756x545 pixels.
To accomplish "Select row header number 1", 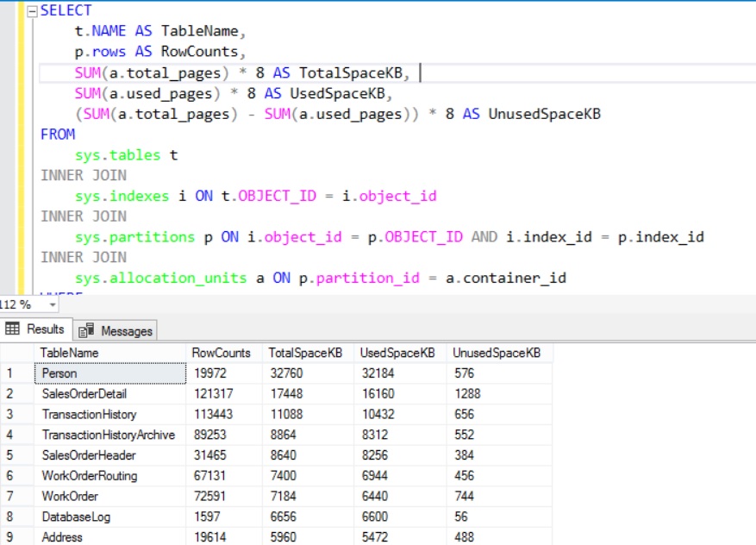I will click(17, 373).
